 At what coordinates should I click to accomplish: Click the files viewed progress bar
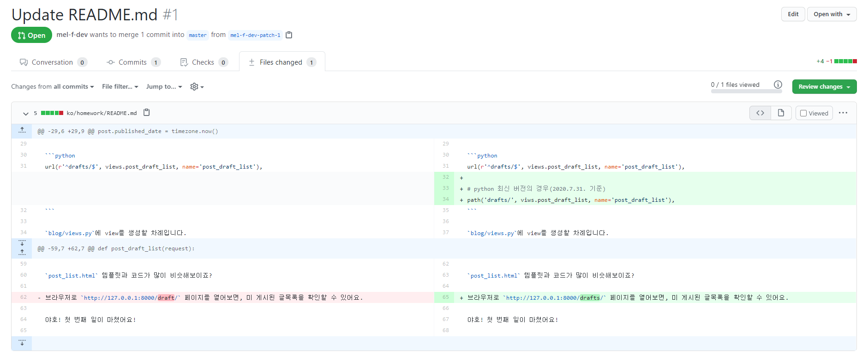coord(746,91)
